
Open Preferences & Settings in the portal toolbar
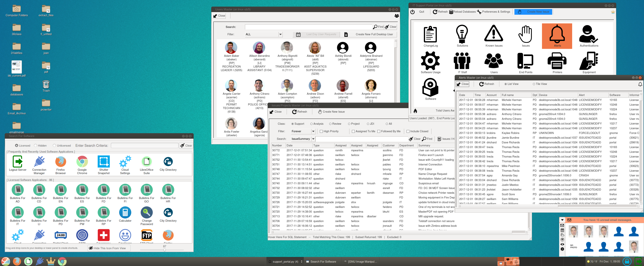click(x=494, y=12)
